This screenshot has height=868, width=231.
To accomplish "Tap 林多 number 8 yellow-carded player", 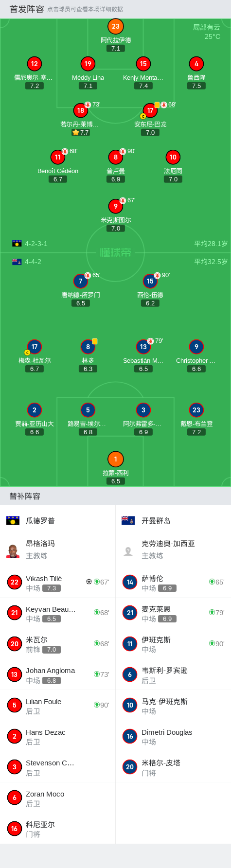I will (88, 347).
